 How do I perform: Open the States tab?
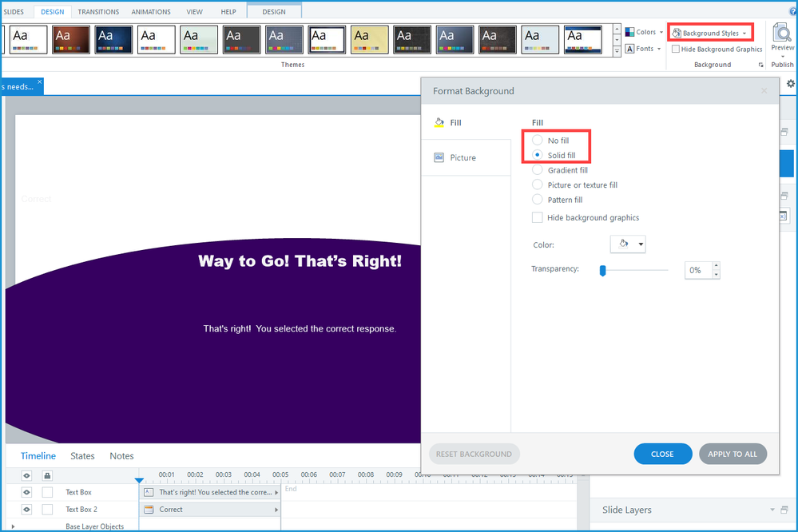coord(82,456)
